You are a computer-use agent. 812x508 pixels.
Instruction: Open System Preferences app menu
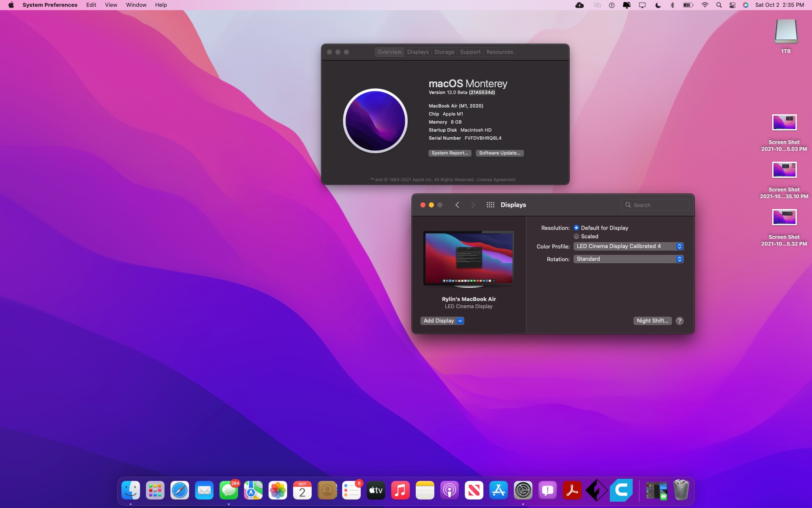pyautogui.click(x=50, y=5)
